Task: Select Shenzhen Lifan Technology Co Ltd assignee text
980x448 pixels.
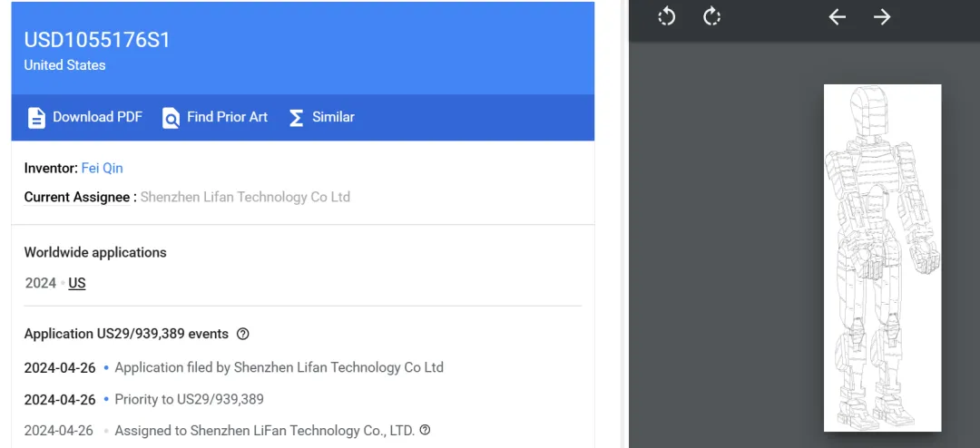Action: (x=245, y=198)
